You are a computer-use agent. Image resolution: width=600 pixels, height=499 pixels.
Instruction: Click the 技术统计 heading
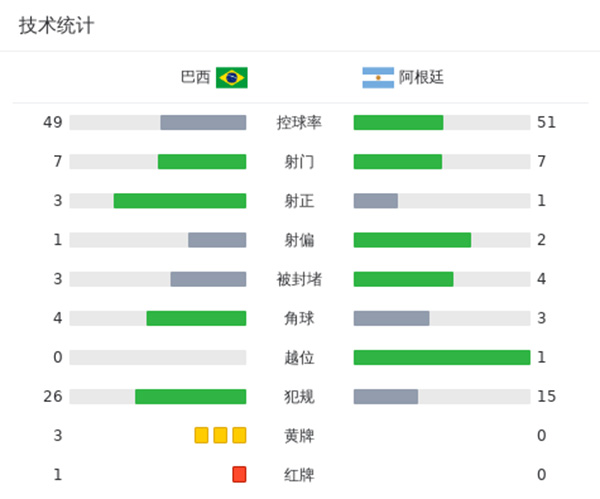(x=56, y=26)
